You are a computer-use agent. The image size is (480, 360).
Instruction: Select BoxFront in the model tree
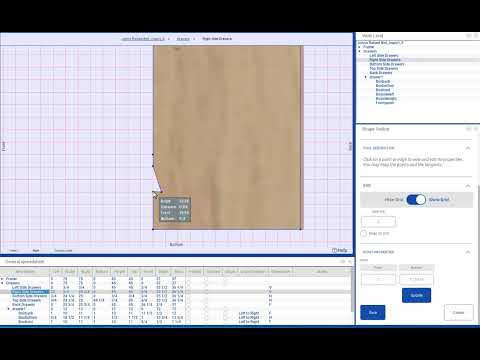[383, 90]
